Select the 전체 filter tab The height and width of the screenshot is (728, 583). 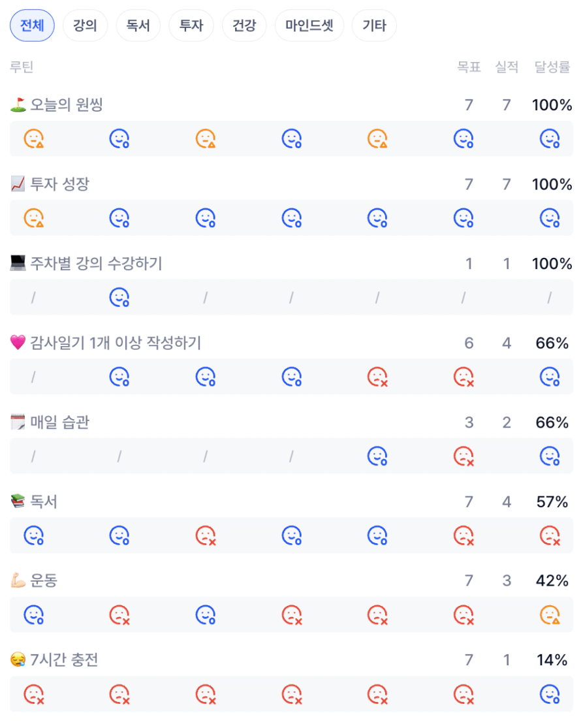pyautogui.click(x=32, y=26)
